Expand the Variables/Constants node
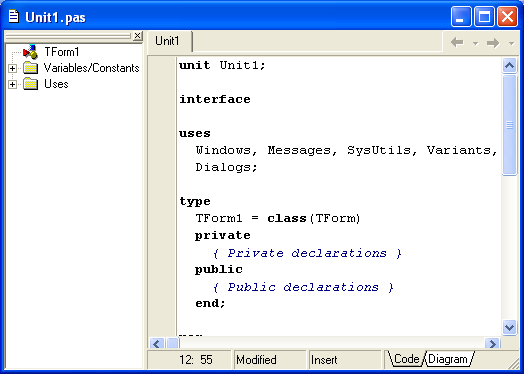The height and width of the screenshot is (374, 524). coord(12,69)
